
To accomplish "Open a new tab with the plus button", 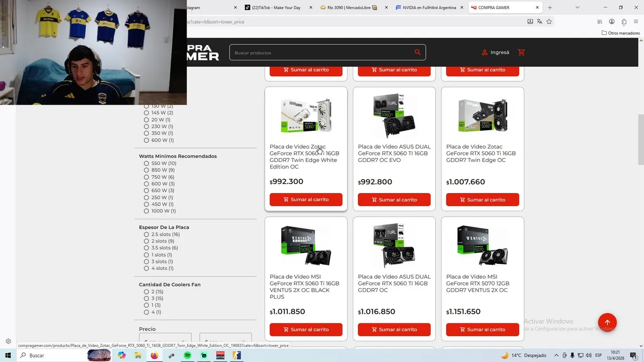I will click(550, 8).
